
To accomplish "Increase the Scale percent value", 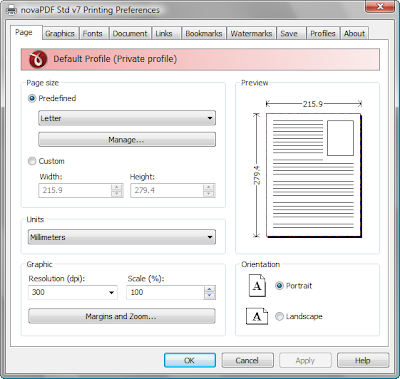I will click(209, 289).
